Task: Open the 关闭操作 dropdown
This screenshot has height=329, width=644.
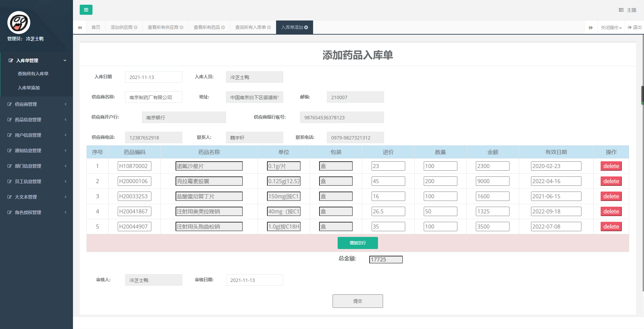Action: point(611,28)
